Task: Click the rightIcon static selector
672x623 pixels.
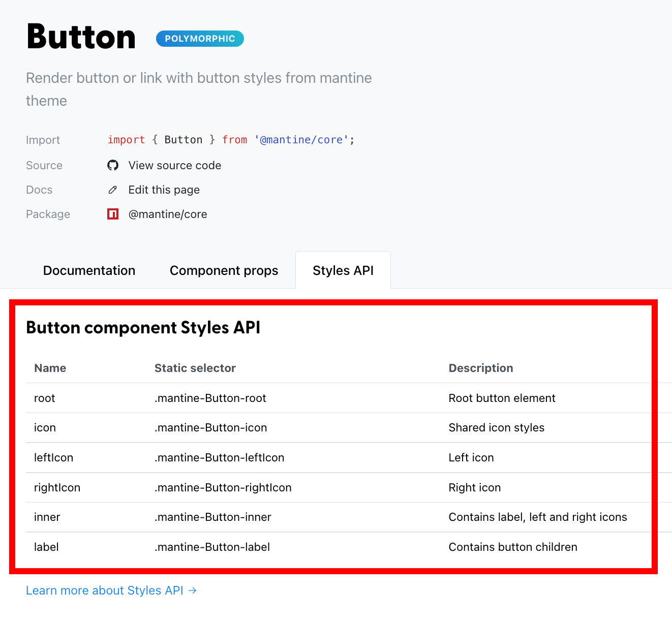Action: [x=223, y=487]
